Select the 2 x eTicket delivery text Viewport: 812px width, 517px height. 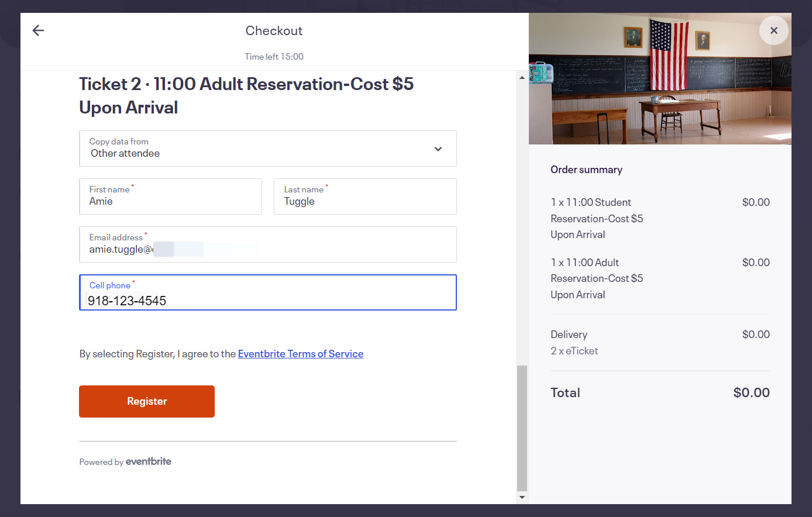click(x=574, y=351)
